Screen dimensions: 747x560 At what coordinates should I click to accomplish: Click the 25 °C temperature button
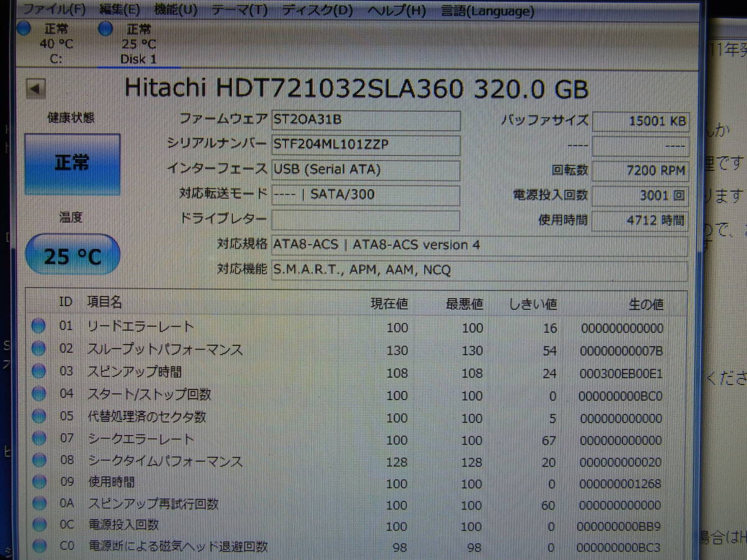(72, 254)
